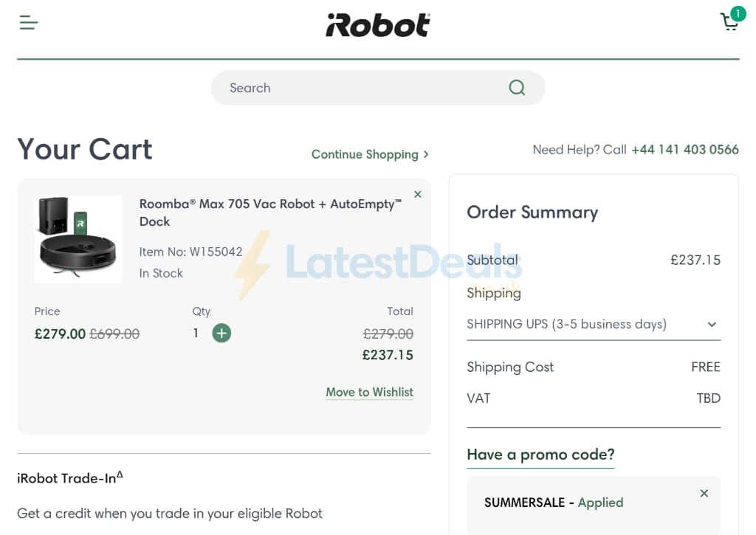Increase quantity with the plus button
Image resolution: width=756 pixels, height=535 pixels.
click(x=221, y=333)
